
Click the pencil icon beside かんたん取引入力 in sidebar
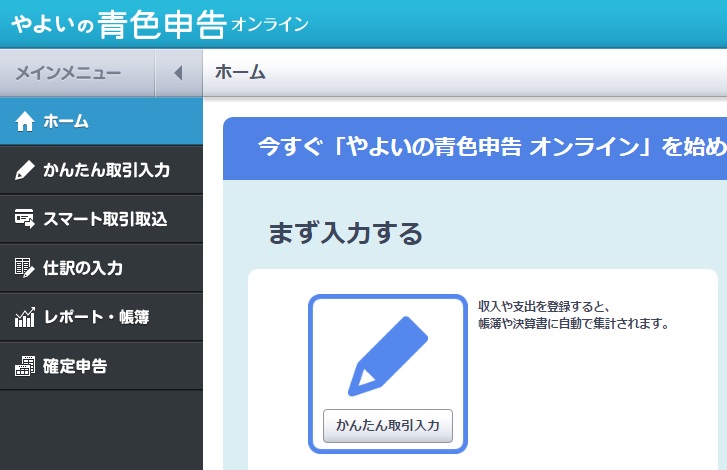point(25,170)
